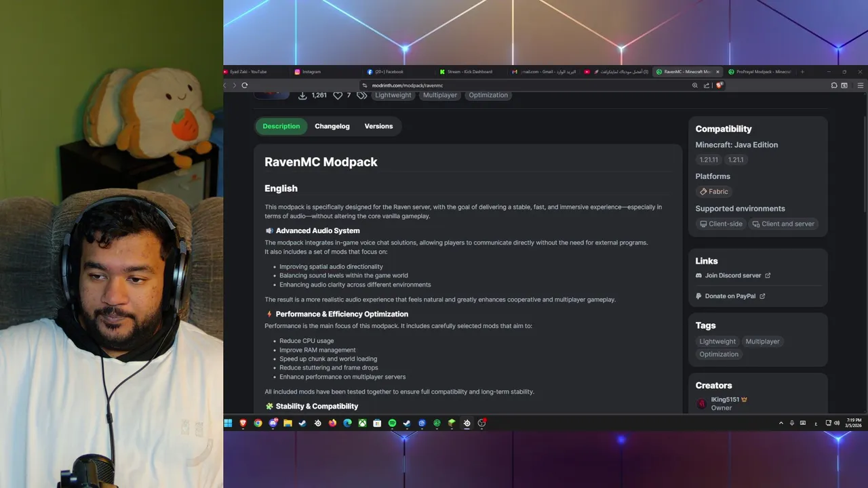Click the Fabric platform chip
868x488 pixels.
click(714, 192)
